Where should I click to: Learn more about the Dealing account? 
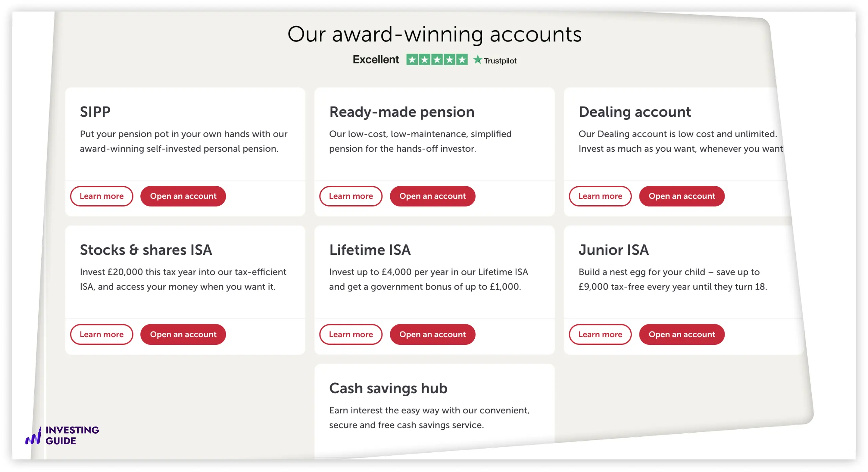pos(600,196)
